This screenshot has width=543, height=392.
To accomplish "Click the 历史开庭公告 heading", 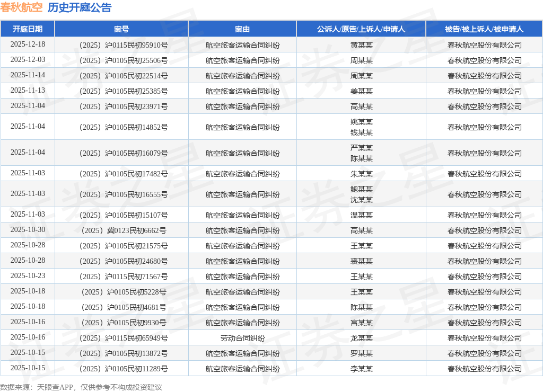I will point(80,7).
